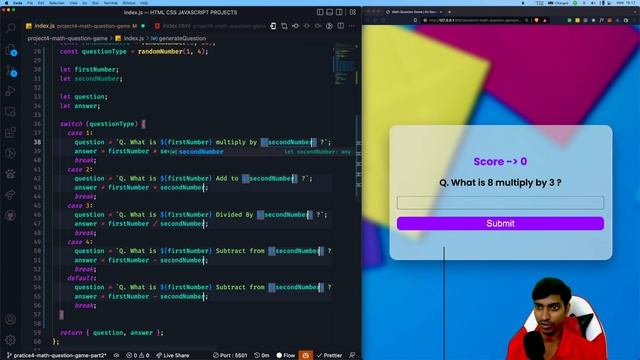This screenshot has height=360, width=640.
Task: Open the Edit menu
Action: (41, 3)
